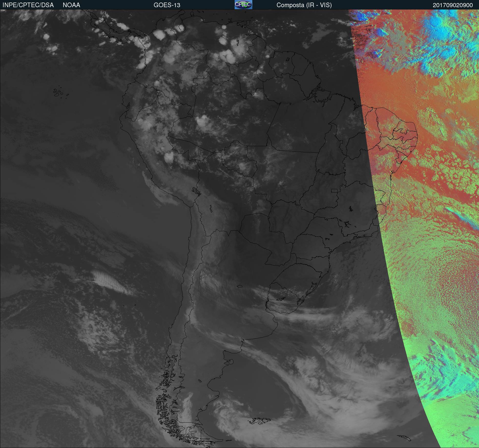Click the CPTEC logo in the header
Screen dimensions: 479x448
coord(243,5)
